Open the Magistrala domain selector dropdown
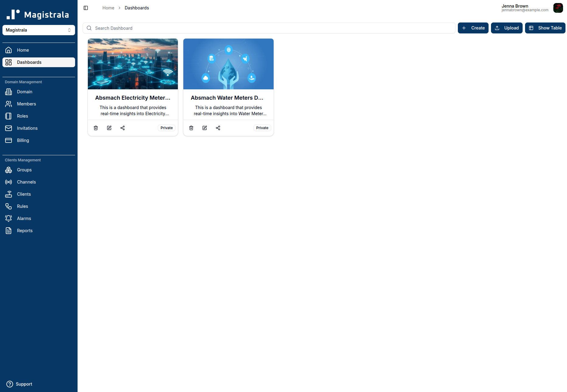Viewport: 567px width, 392px height. pyautogui.click(x=39, y=30)
